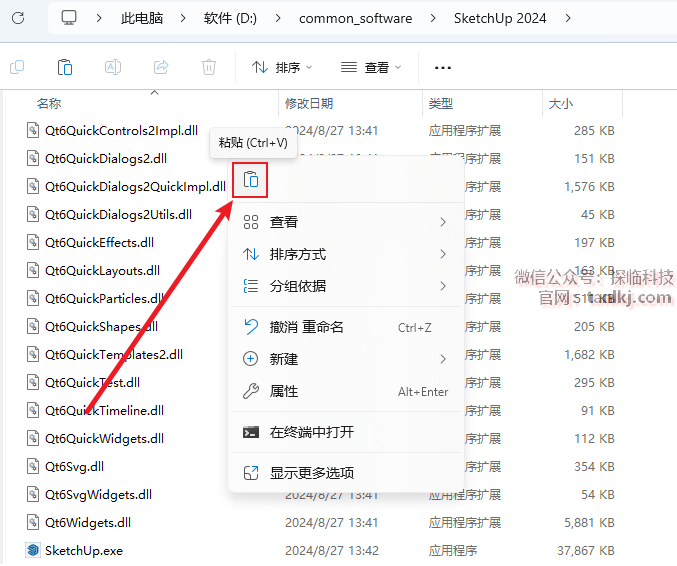The height and width of the screenshot is (566, 677).
Task: Sort by the 修改日期 column header
Action: 309,104
